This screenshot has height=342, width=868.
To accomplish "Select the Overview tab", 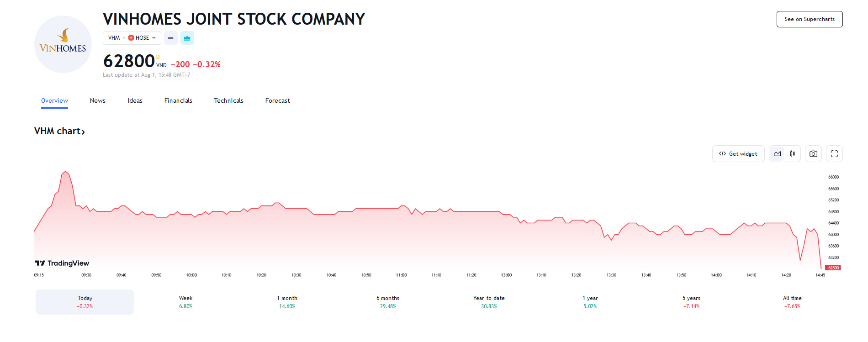I will tap(54, 100).
